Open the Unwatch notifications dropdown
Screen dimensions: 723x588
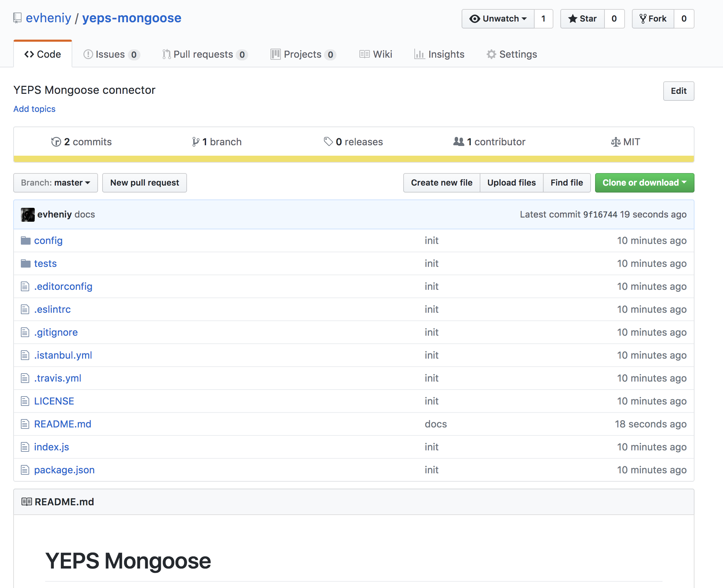point(498,19)
